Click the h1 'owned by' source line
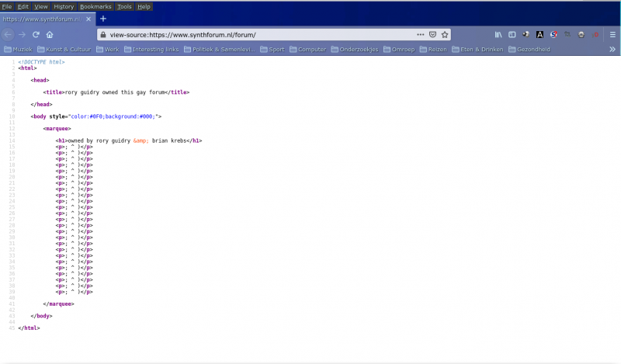621x364 pixels. [129, 140]
